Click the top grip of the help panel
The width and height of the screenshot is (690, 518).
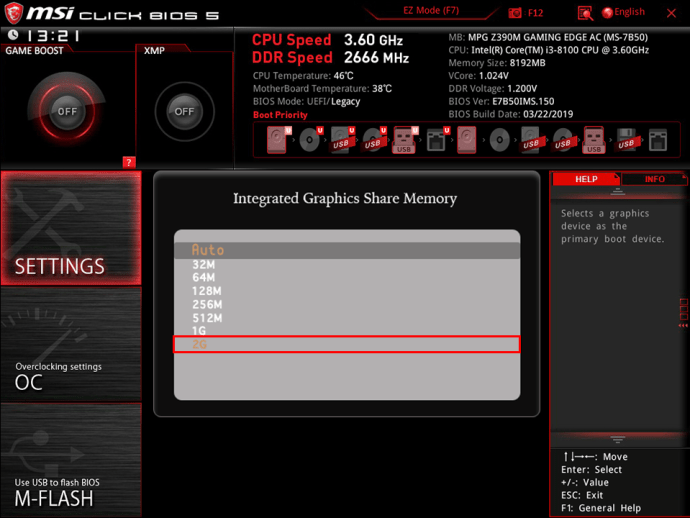[x=617, y=191]
